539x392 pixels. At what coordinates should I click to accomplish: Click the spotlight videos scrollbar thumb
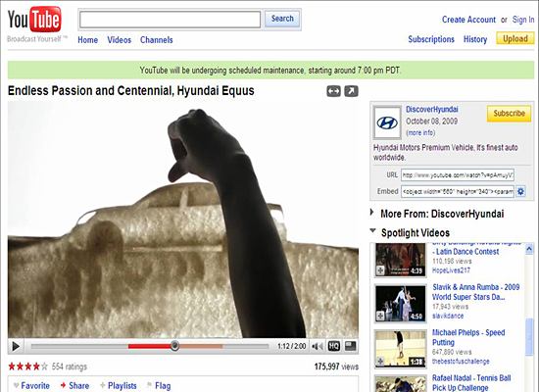click(529, 336)
